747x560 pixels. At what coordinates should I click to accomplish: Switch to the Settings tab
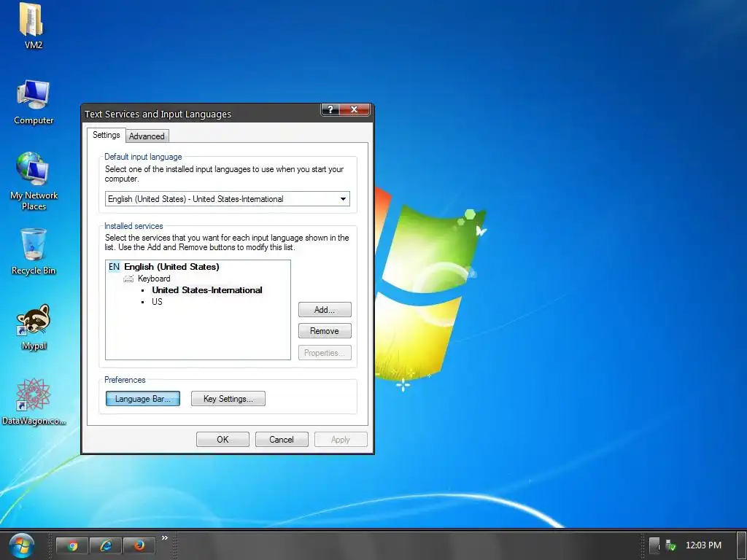click(107, 135)
